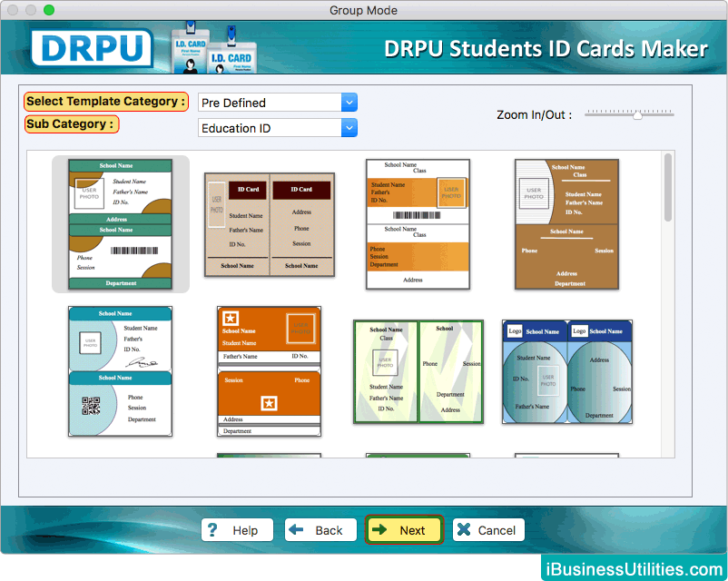Select the teal template with QR code

click(120, 371)
